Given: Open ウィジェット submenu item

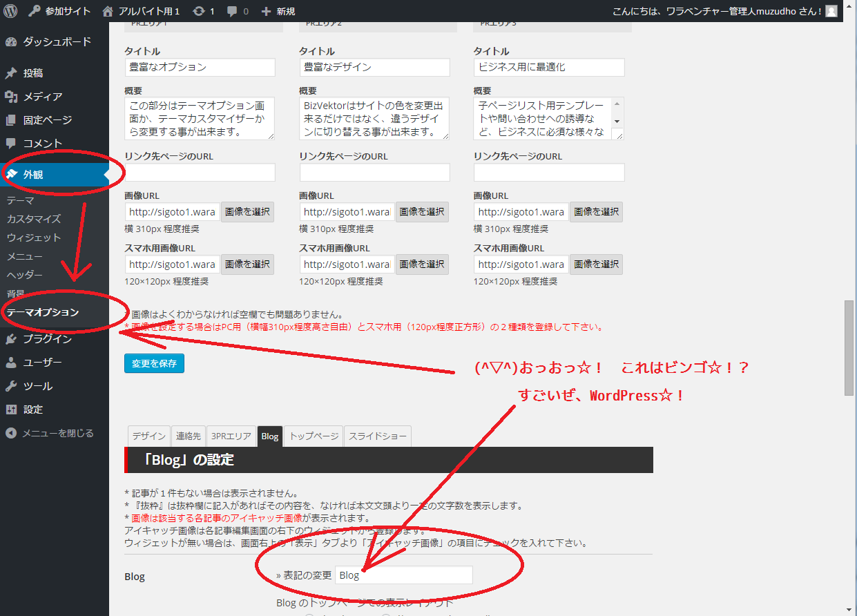Looking at the screenshot, I should pos(34,238).
